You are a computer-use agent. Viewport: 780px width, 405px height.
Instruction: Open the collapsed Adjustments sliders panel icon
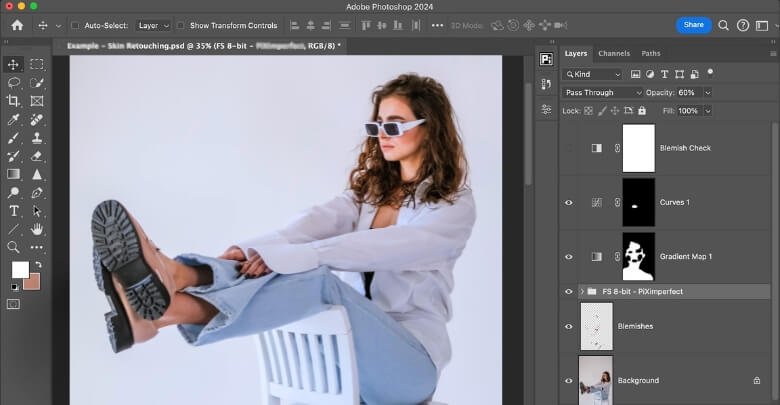pyautogui.click(x=546, y=109)
